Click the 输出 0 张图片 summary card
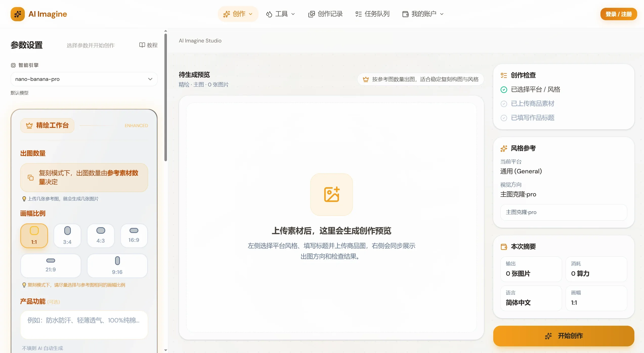The width and height of the screenshot is (644, 353). (x=531, y=269)
